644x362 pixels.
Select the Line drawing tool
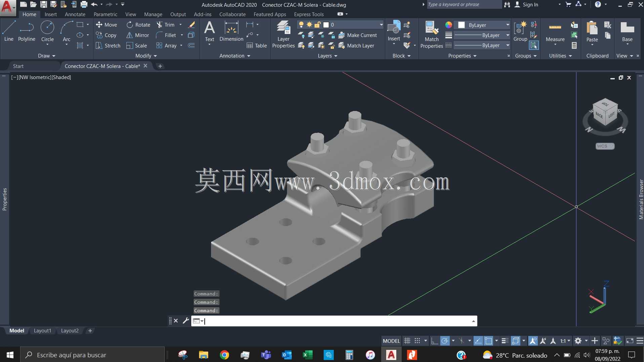click(9, 31)
